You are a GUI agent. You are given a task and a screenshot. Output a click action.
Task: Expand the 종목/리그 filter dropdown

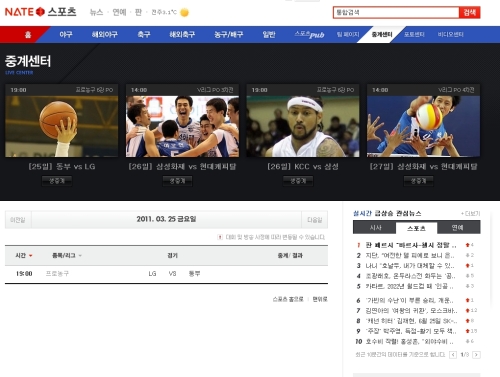pos(80,256)
